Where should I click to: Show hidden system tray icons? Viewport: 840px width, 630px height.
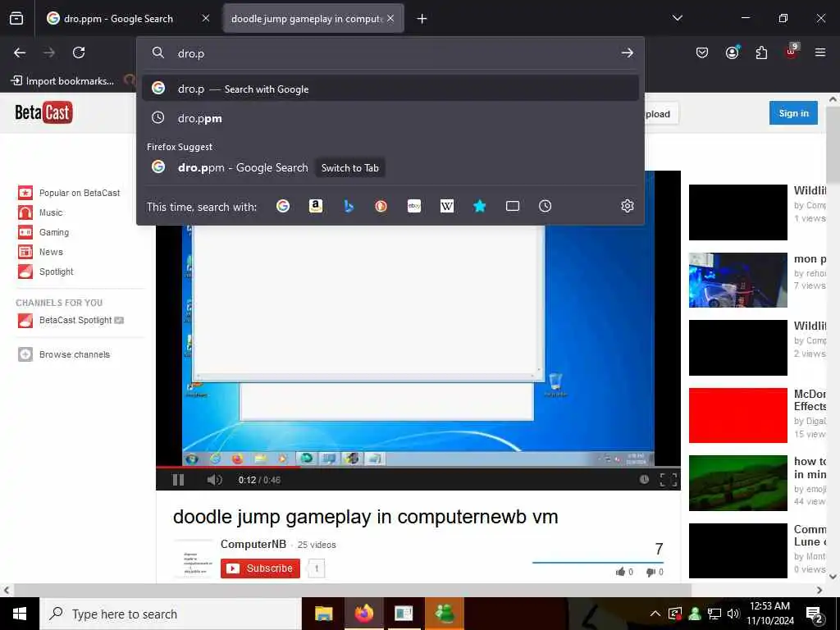click(655, 614)
